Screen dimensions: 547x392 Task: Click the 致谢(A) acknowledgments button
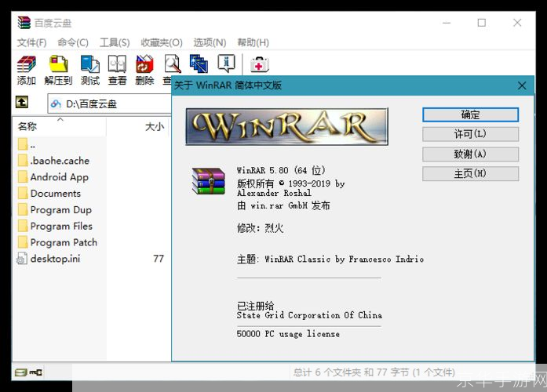coord(470,154)
